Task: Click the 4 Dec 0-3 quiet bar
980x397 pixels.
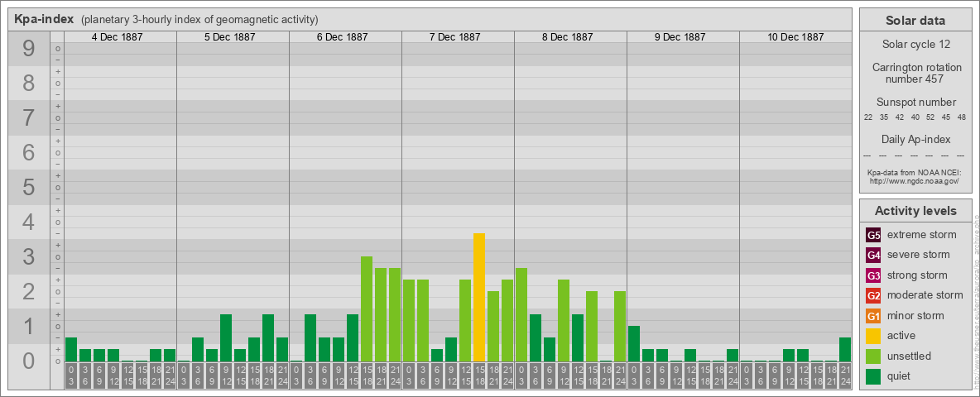Action: point(71,350)
